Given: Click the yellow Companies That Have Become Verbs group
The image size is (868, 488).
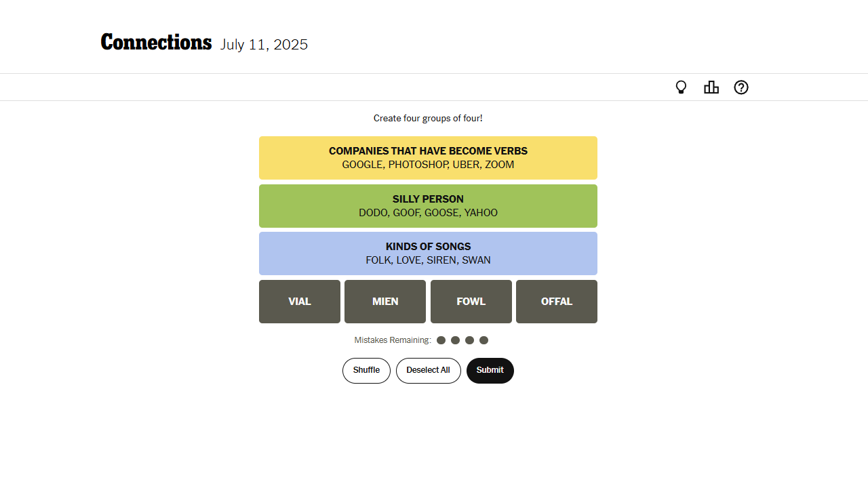Looking at the screenshot, I should pos(428,158).
